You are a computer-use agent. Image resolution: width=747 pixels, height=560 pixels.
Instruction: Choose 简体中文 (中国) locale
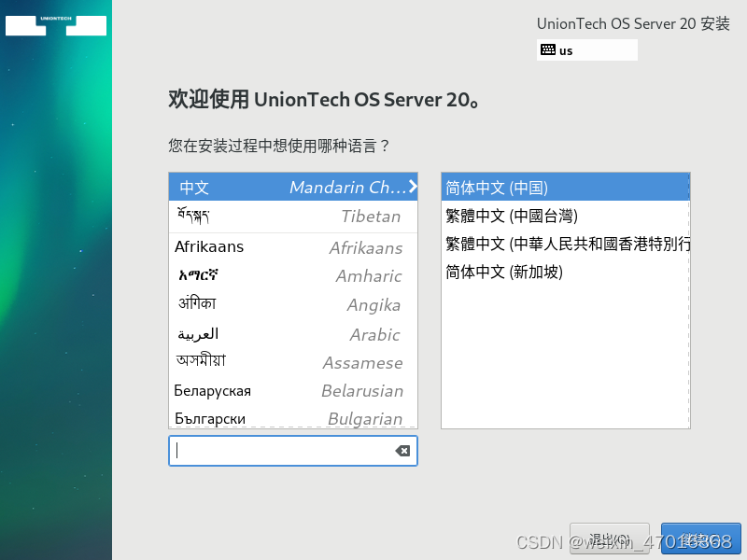(566, 188)
